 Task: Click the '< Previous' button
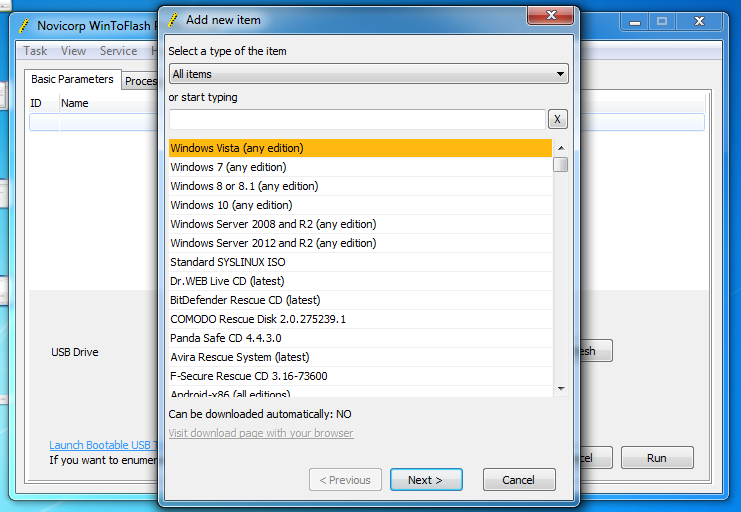[x=345, y=480]
